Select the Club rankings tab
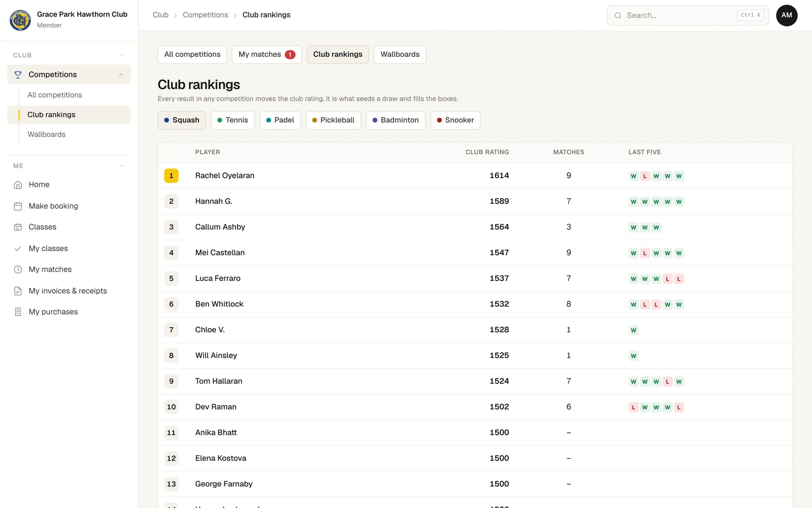This screenshot has height=508, width=812. (x=337, y=54)
